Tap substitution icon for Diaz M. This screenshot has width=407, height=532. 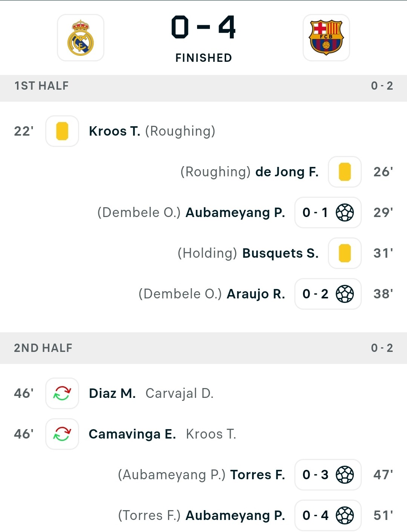[62, 393]
